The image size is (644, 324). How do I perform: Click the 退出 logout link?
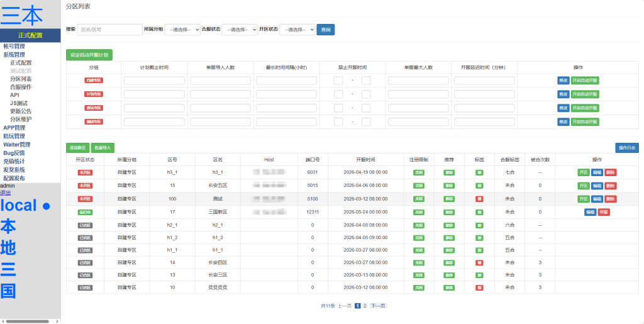pyautogui.click(x=5, y=193)
